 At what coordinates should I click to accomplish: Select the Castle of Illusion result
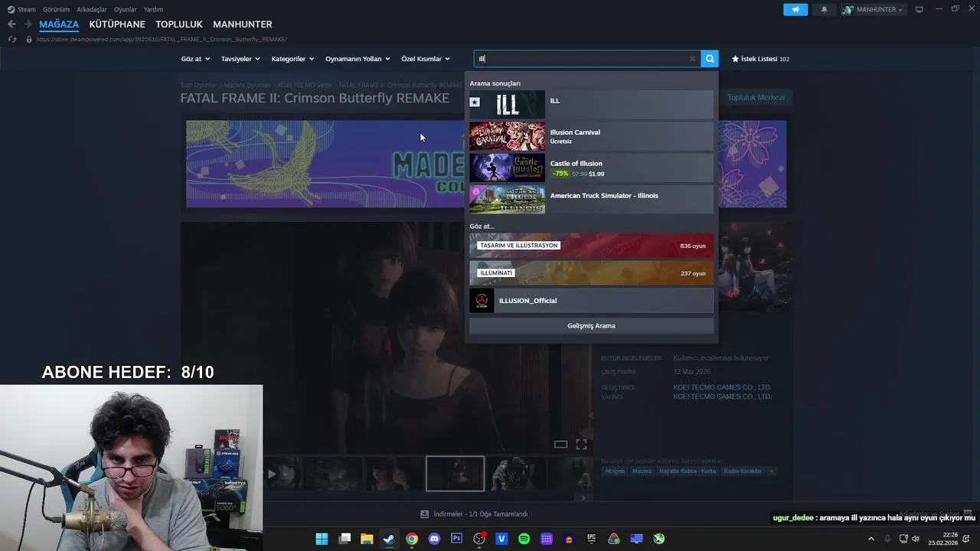[591, 168]
